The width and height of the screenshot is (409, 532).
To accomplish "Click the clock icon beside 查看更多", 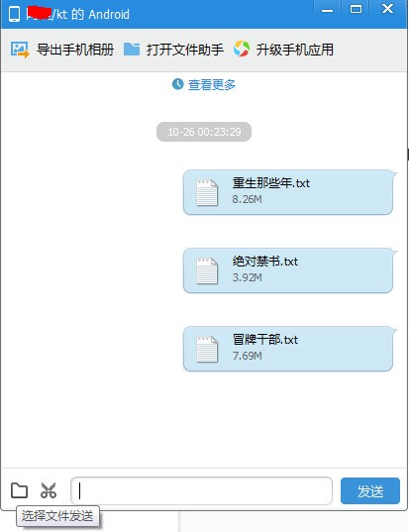I will 177,84.
